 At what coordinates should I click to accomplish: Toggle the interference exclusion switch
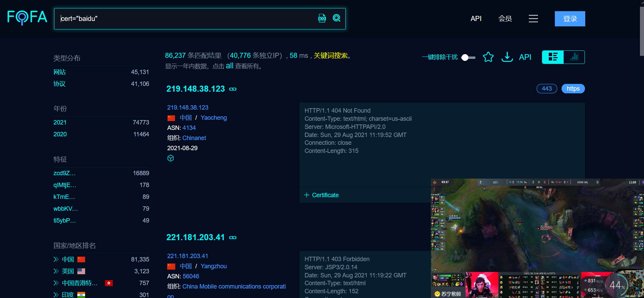pyautogui.click(x=468, y=58)
